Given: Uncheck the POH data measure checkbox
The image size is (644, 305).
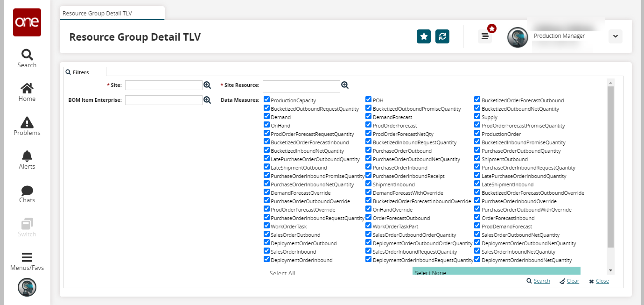Looking at the screenshot, I should [x=369, y=100].
